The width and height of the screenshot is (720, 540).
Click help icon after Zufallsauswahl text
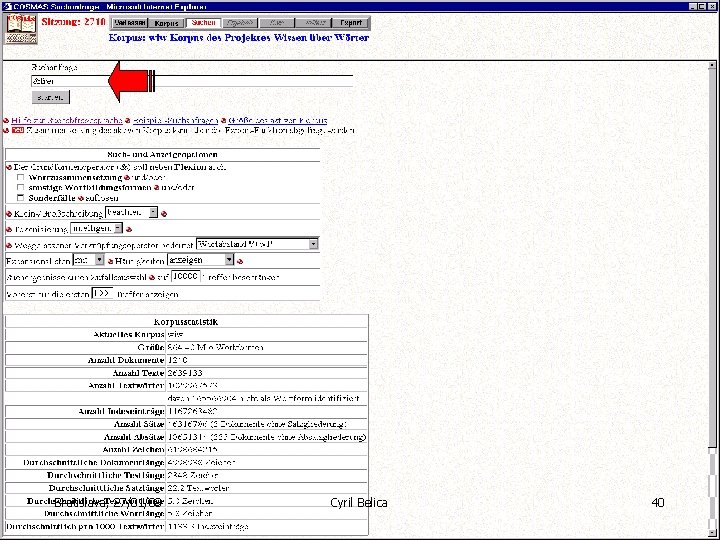(152, 278)
